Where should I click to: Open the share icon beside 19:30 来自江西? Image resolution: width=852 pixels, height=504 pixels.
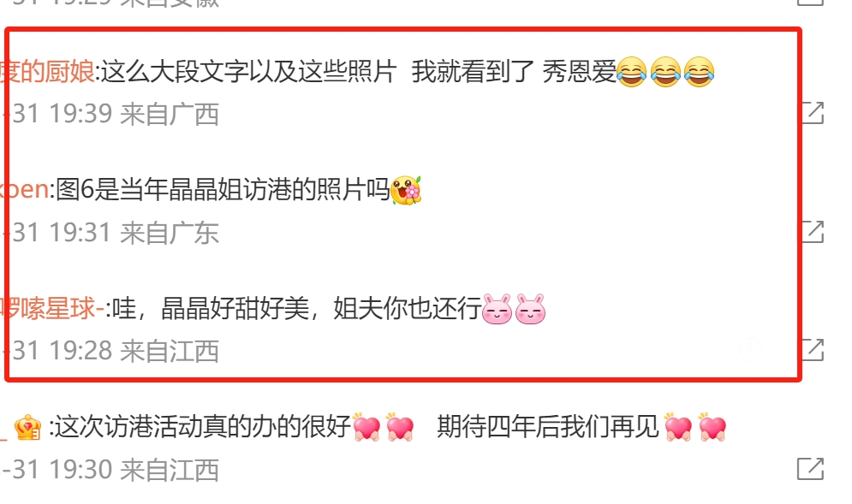(810, 469)
